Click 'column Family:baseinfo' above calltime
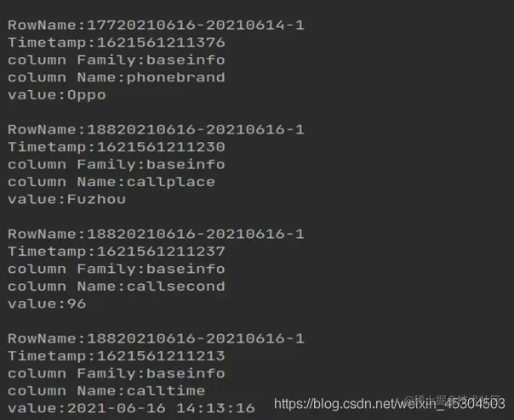This screenshot has width=514, height=420. 117,374
